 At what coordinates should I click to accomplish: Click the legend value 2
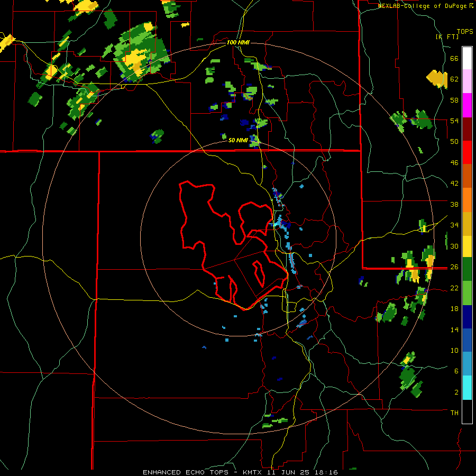[456, 392]
